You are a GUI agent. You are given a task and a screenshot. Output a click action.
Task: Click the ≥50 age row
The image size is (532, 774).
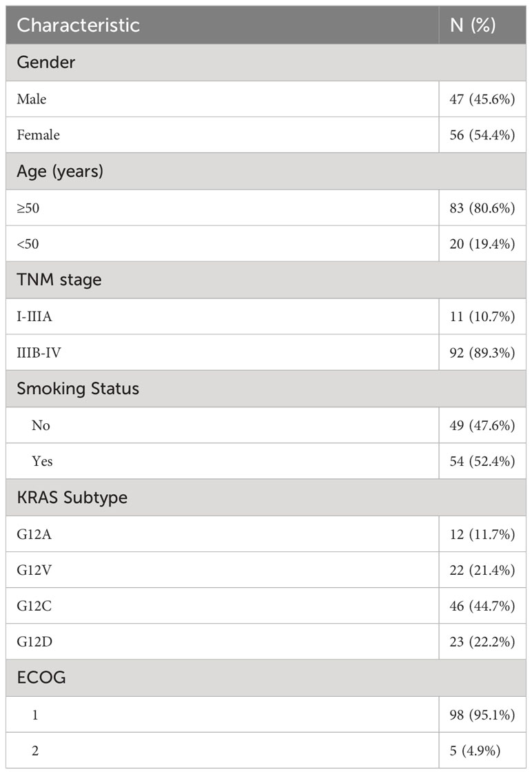tap(266, 208)
